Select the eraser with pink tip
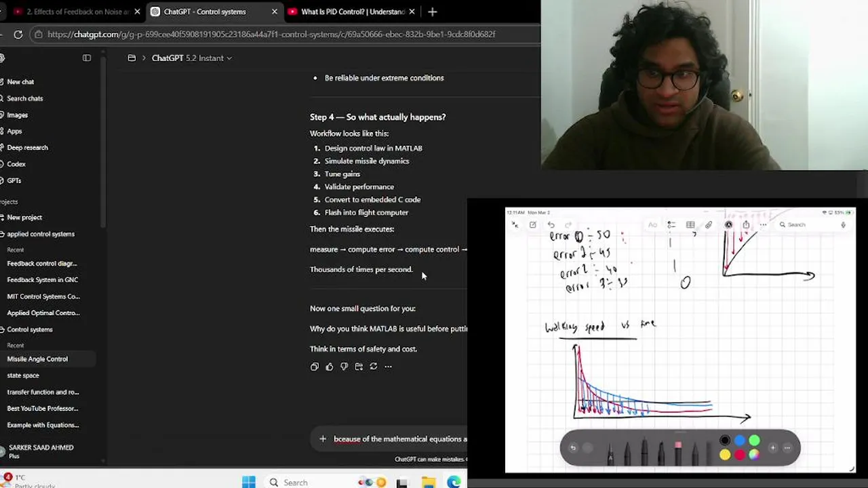Image resolution: width=868 pixels, height=488 pixels. pos(677,453)
